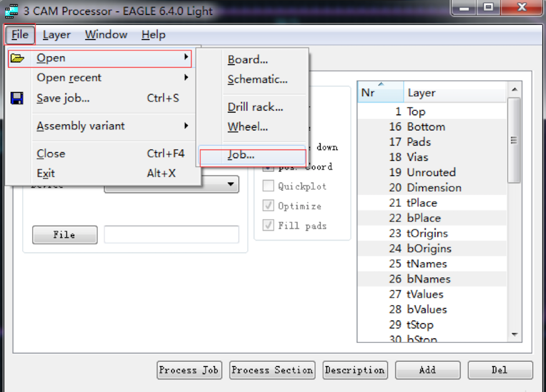Screen dimensions: 546x392
Task: Maximize the CAM Processor window
Action: tap(488, 8)
